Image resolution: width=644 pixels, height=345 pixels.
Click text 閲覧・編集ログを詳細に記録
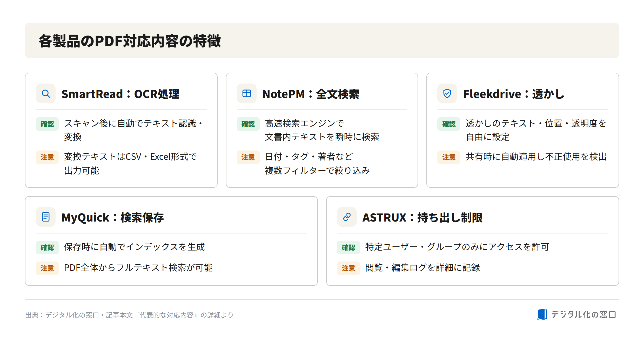tap(422, 268)
